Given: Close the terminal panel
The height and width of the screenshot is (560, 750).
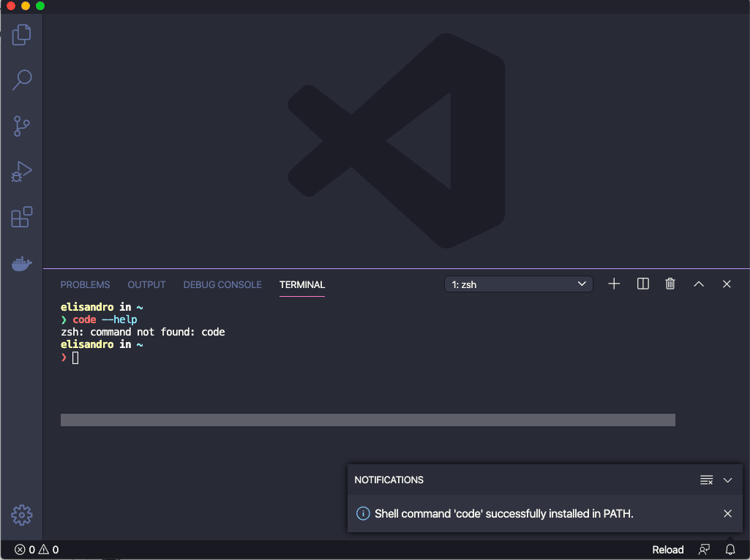Looking at the screenshot, I should click(x=727, y=284).
